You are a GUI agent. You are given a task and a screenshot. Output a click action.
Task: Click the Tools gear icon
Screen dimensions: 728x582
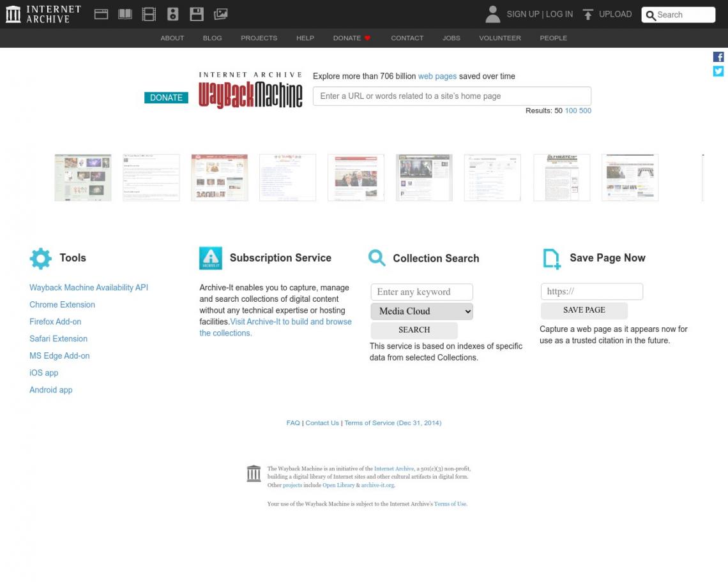point(40,258)
